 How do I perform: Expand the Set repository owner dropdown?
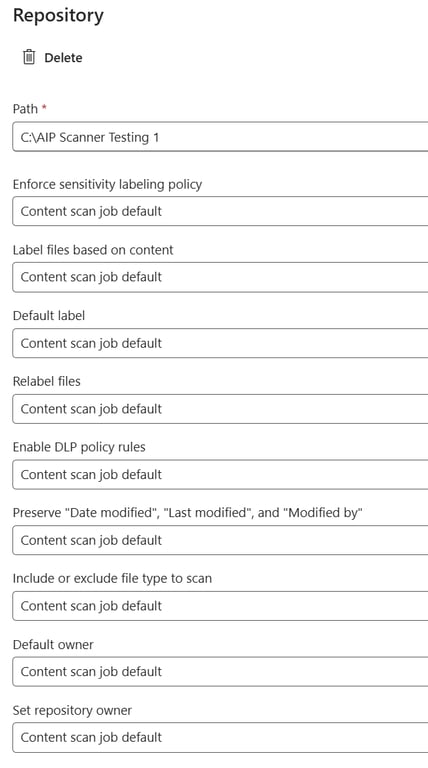(x=220, y=737)
